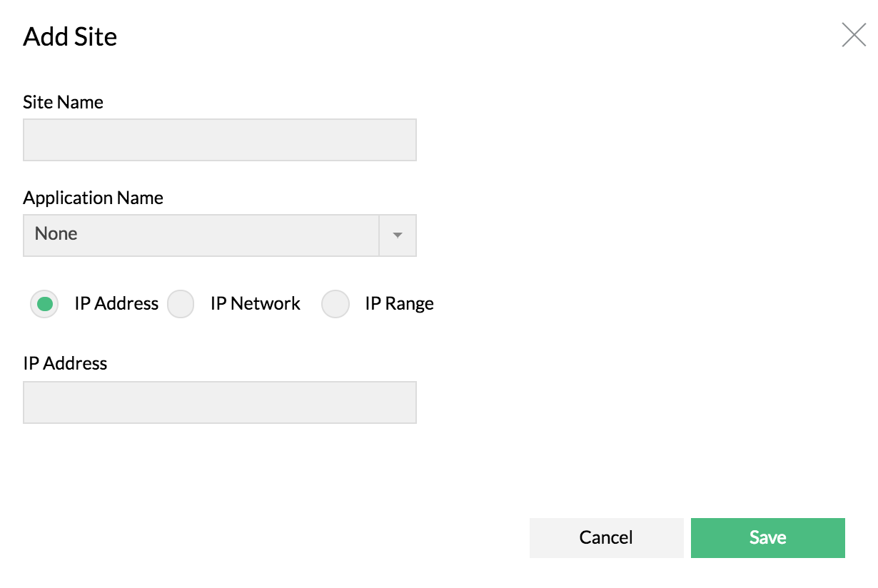Focus the empty Site Name input box
The width and height of the screenshot is (878, 588).
[x=219, y=140]
